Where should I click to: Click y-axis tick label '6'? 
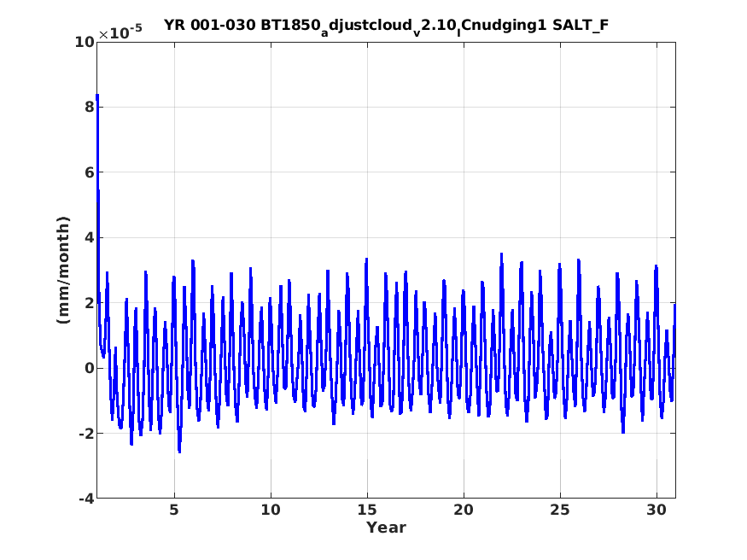pyautogui.click(x=90, y=172)
